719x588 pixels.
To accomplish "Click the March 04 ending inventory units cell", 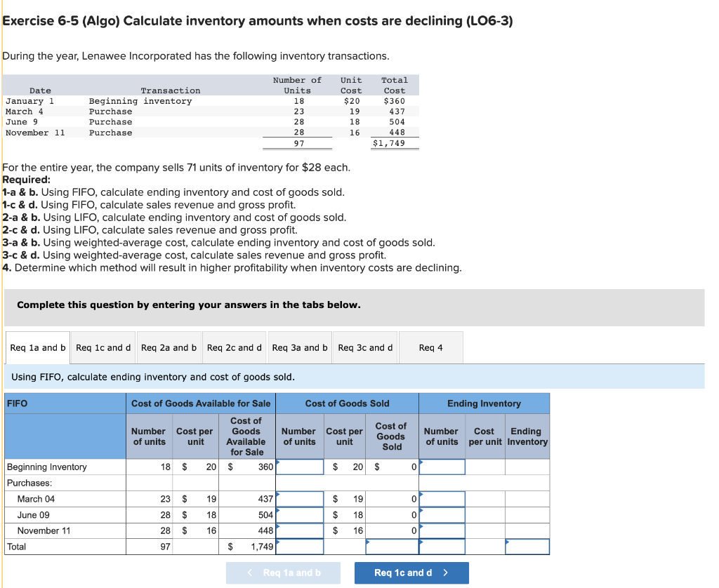I will pyautogui.click(x=442, y=499).
